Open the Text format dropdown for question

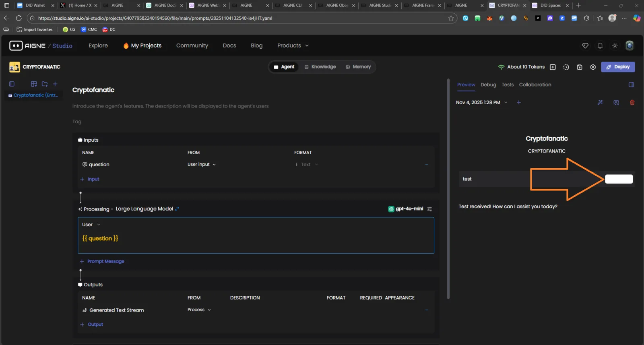307,165
